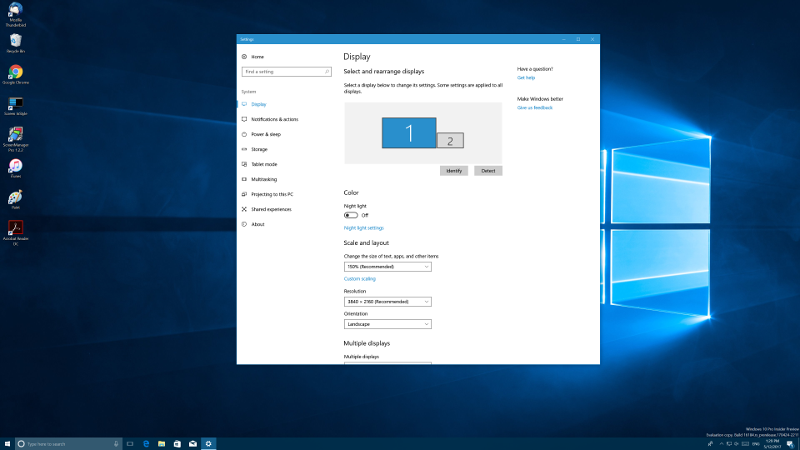Screen dimensions: 800x450
Task: Click the taskbar clock and date
Action: coord(772,444)
